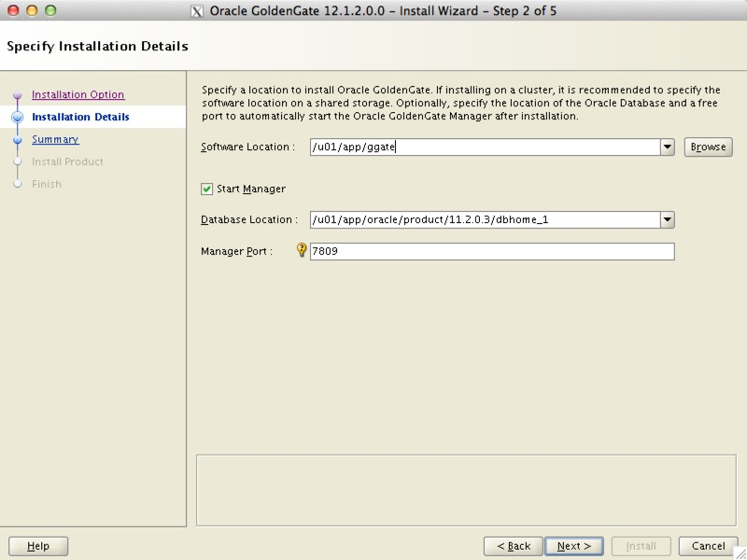This screenshot has height=560, width=747.
Task: Open the Software Location dropdown arrow
Action: pos(668,147)
